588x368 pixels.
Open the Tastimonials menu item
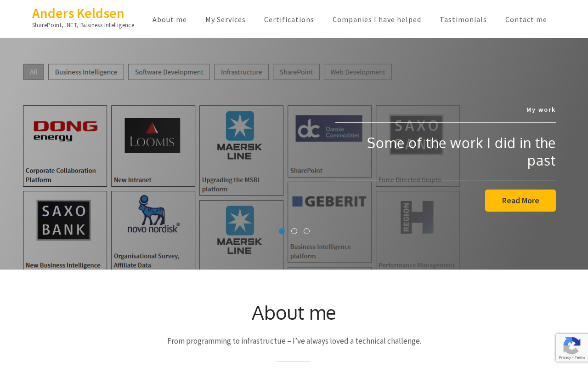(x=463, y=19)
